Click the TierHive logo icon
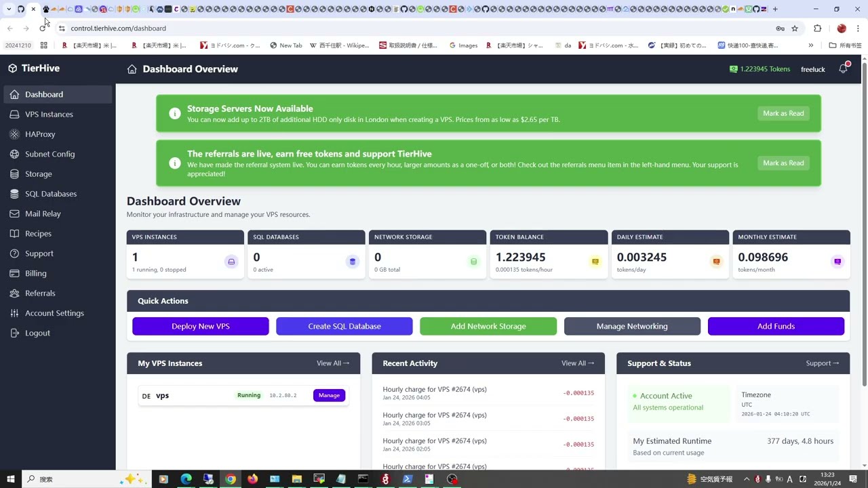Viewport: 868px width, 488px height. tap(12, 68)
